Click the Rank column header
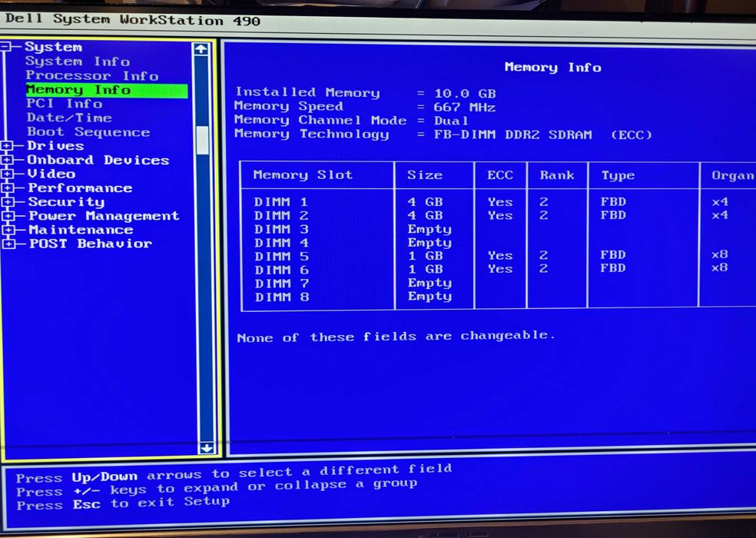The height and width of the screenshot is (538, 756). pyautogui.click(x=557, y=174)
